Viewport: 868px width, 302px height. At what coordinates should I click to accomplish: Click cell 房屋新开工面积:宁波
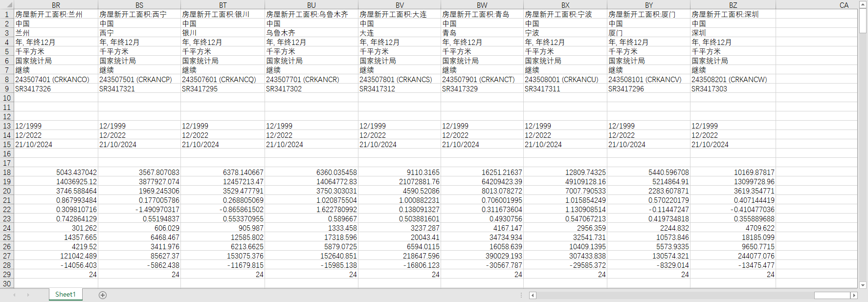click(x=565, y=14)
